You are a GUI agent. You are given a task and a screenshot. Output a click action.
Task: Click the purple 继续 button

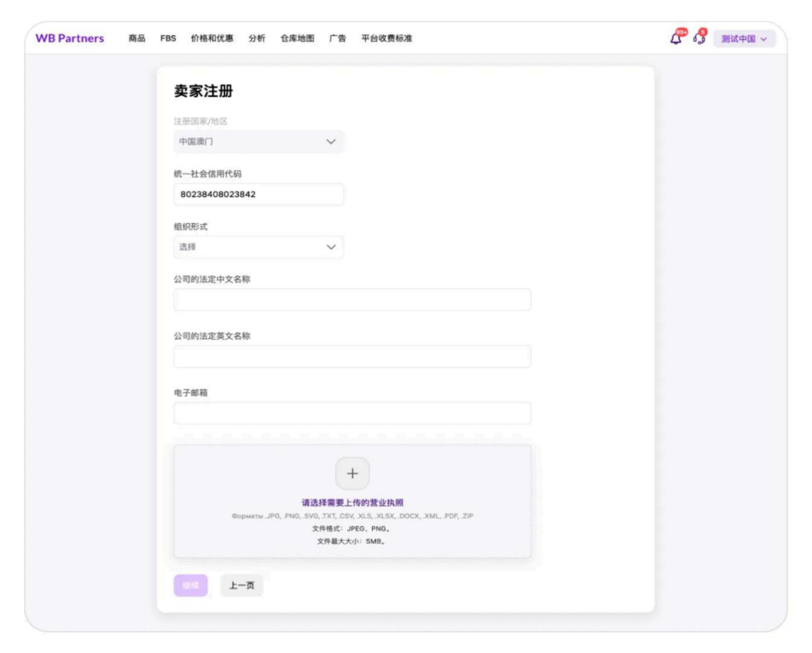190,585
